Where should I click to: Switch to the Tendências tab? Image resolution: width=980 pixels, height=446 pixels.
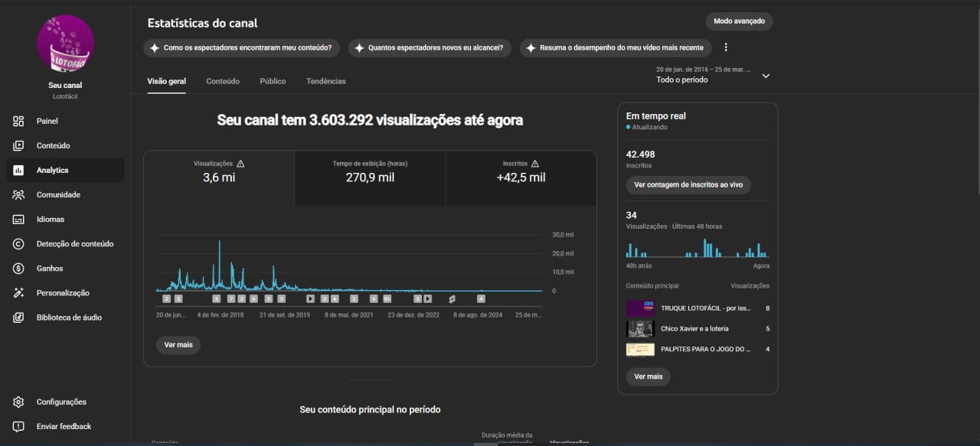[325, 81]
